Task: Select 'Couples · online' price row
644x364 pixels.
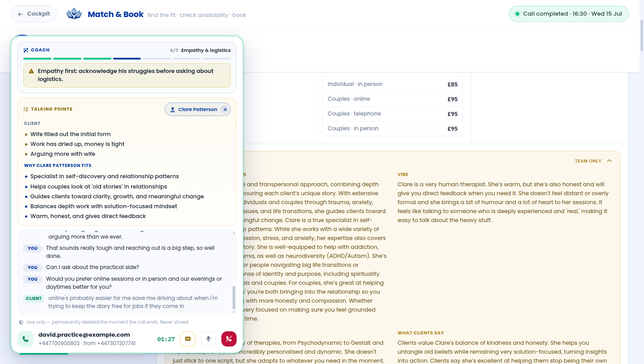Action: coord(393,99)
